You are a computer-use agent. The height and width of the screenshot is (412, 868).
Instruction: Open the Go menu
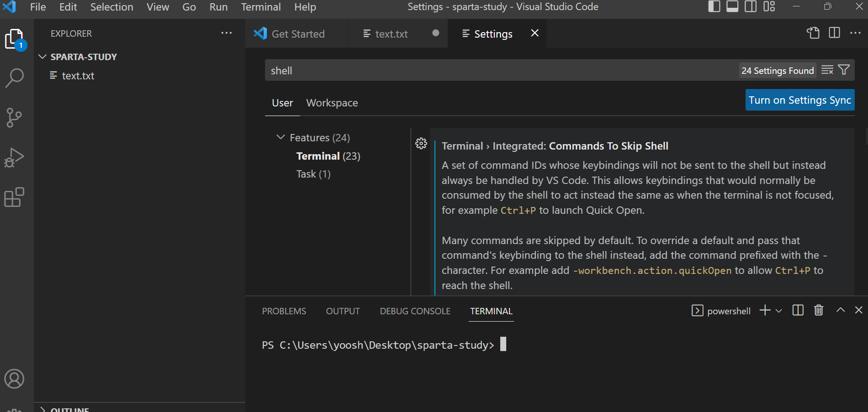point(189,7)
